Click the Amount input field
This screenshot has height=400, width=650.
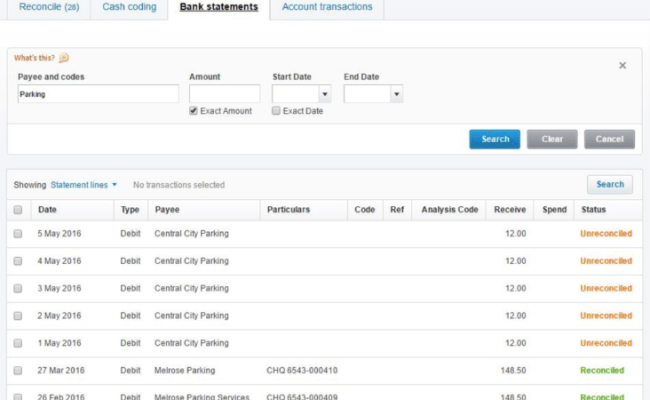pyautogui.click(x=225, y=94)
